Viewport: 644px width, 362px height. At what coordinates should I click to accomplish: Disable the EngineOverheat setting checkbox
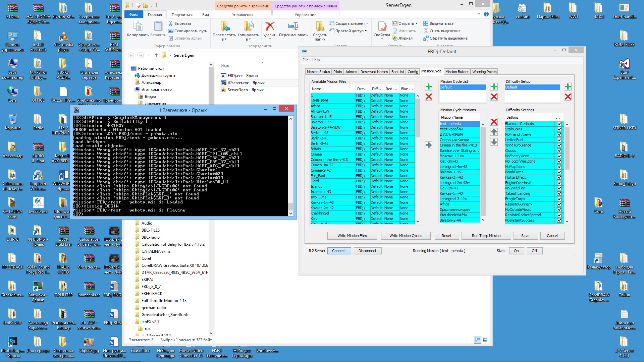pos(559,183)
